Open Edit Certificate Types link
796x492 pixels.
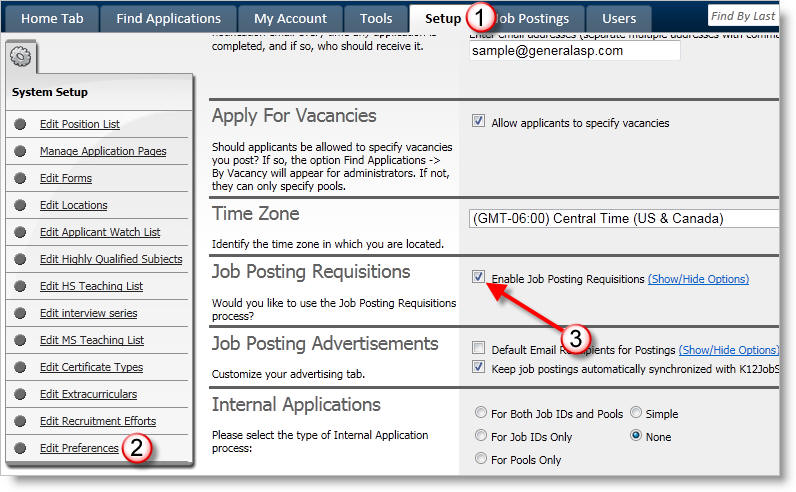[91, 367]
